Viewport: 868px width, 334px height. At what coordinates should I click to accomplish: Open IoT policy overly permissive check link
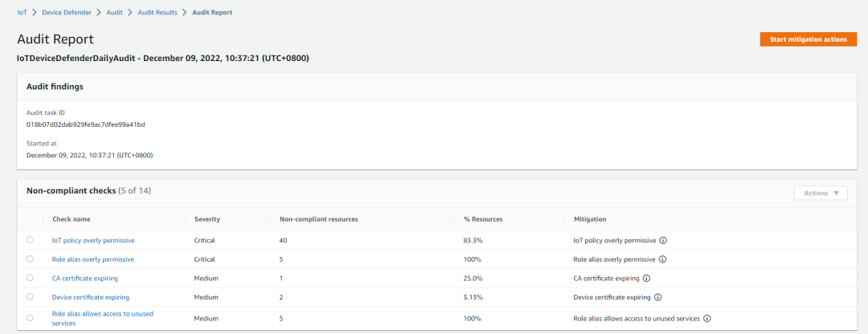click(93, 240)
